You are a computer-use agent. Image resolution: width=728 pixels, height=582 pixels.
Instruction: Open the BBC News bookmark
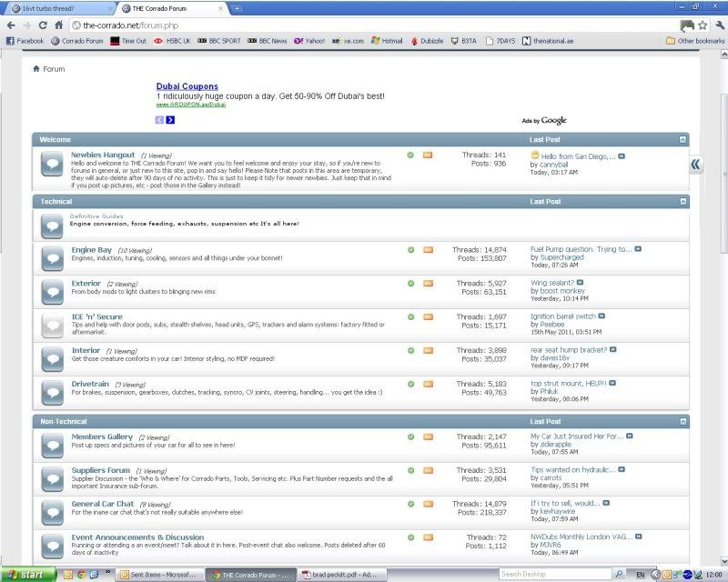point(268,41)
